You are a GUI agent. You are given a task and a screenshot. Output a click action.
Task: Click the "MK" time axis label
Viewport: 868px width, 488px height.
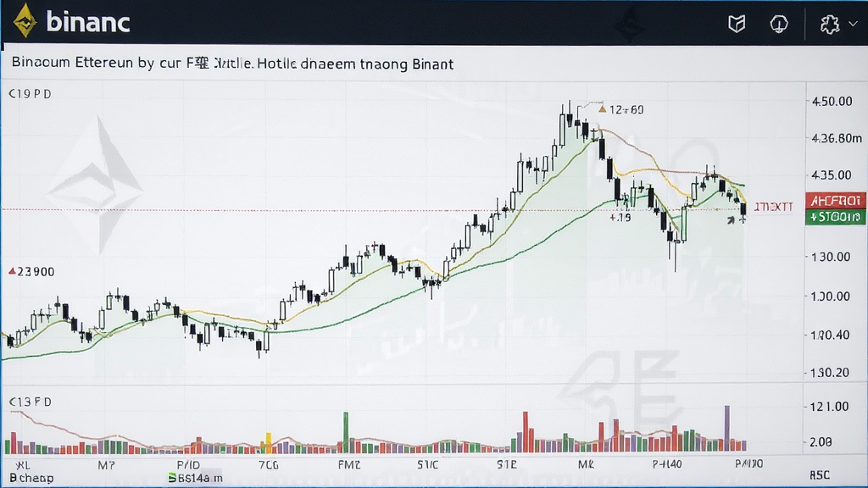[586, 465]
